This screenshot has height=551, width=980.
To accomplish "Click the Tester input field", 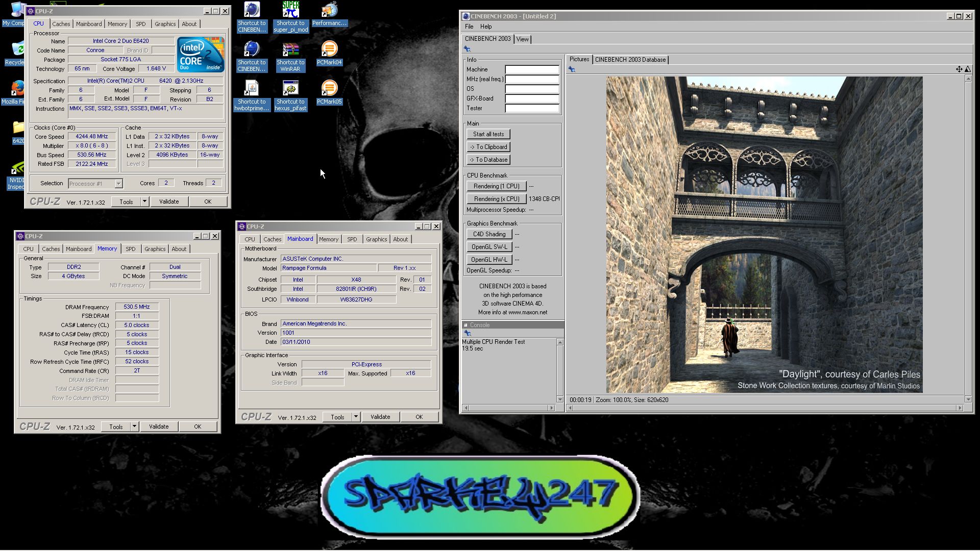I will 532,108.
